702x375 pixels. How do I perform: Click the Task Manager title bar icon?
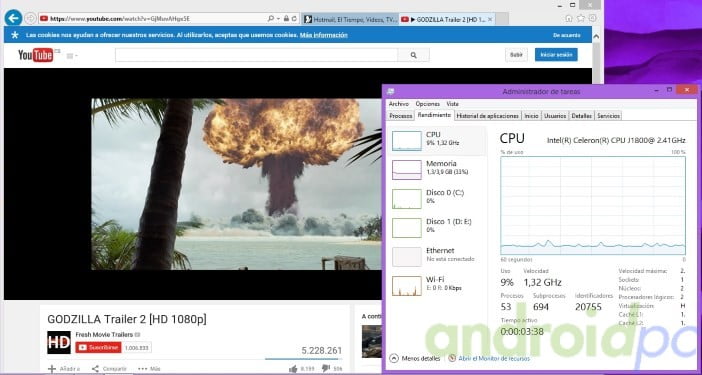(390, 91)
